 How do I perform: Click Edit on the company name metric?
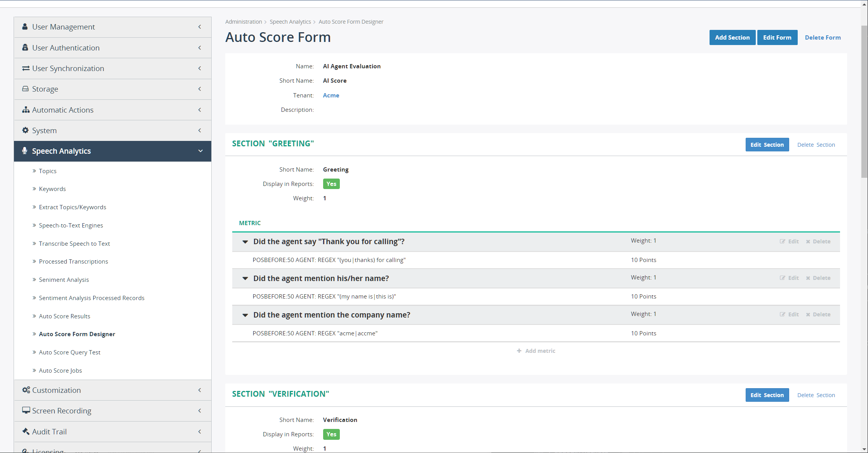tap(789, 314)
